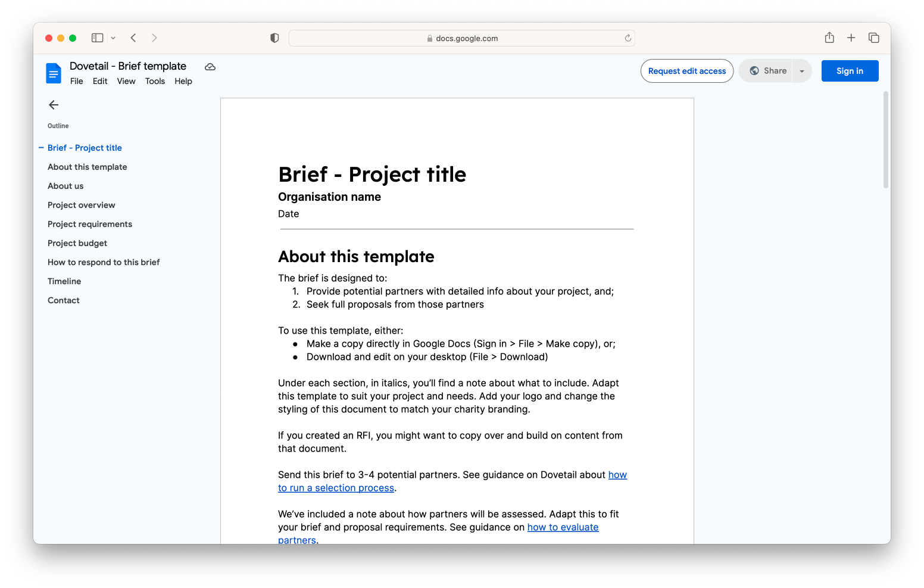
Task: Click the privacy report shield icon
Action: coord(274,38)
